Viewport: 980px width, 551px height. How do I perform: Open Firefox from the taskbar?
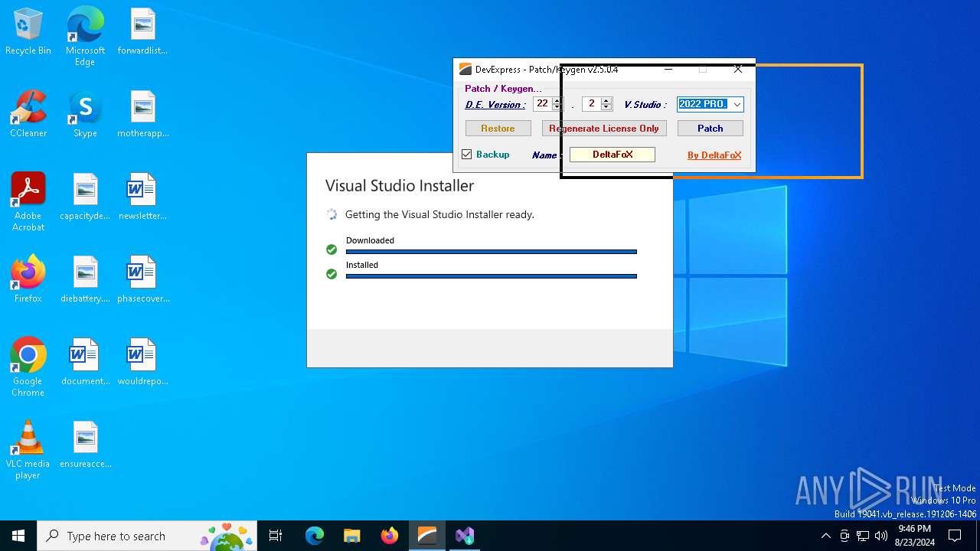click(389, 536)
